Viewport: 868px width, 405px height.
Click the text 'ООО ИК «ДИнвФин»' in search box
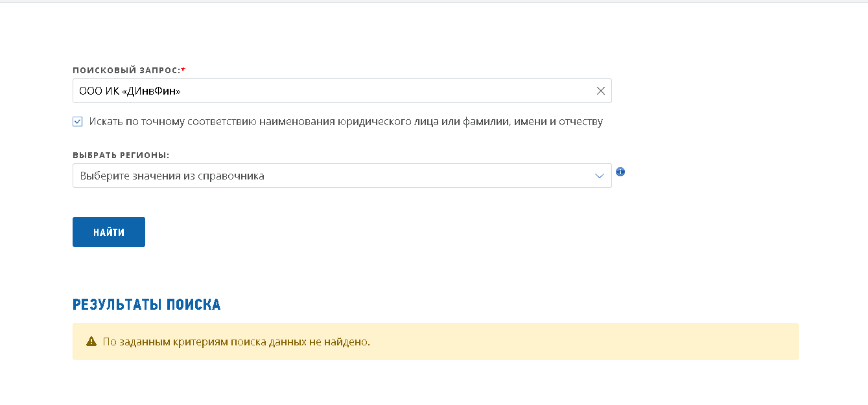pos(130,91)
